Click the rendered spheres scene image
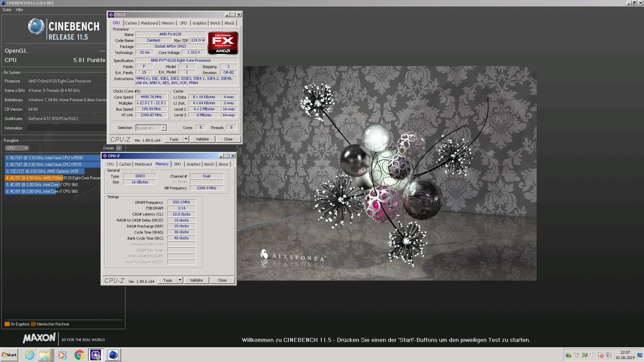 387,173
